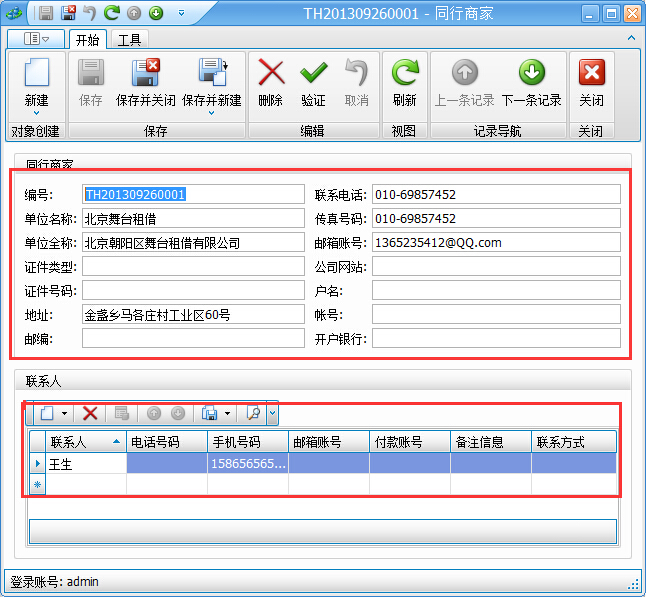This screenshot has width=646, height=597.
Task: Switch to the 工具 ribbon tab
Action: [x=129, y=40]
